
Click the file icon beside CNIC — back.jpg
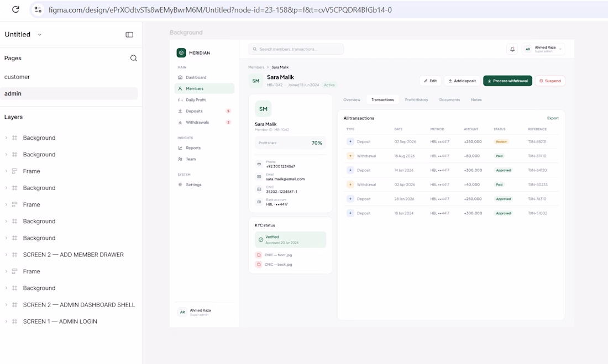point(259,265)
